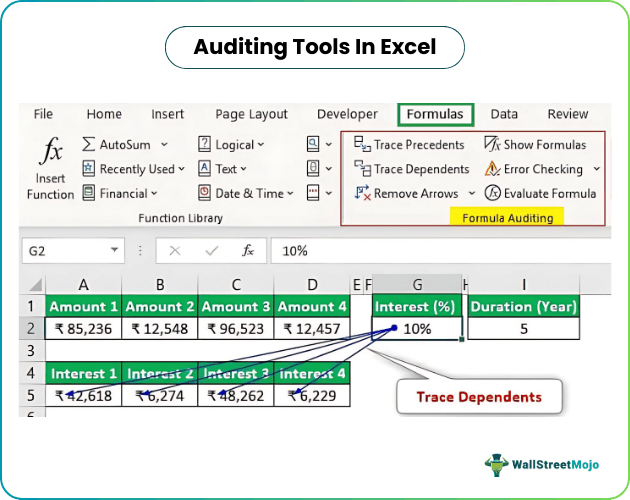
Task: Expand the Error Checking dropdown arrow
Action: 597,169
